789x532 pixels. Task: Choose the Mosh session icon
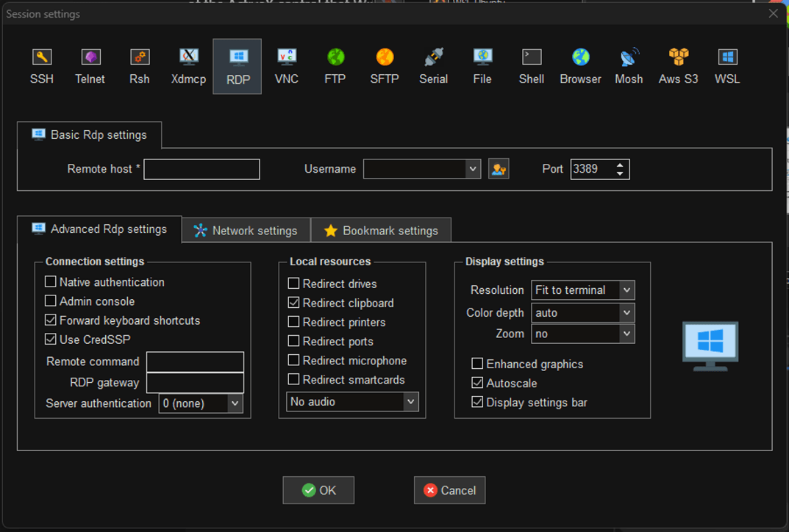(629, 66)
